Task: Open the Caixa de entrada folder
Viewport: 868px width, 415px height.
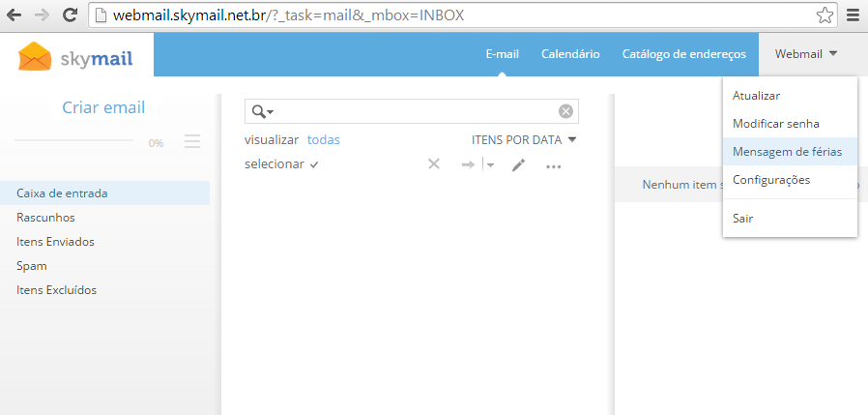Action: pyautogui.click(x=104, y=193)
